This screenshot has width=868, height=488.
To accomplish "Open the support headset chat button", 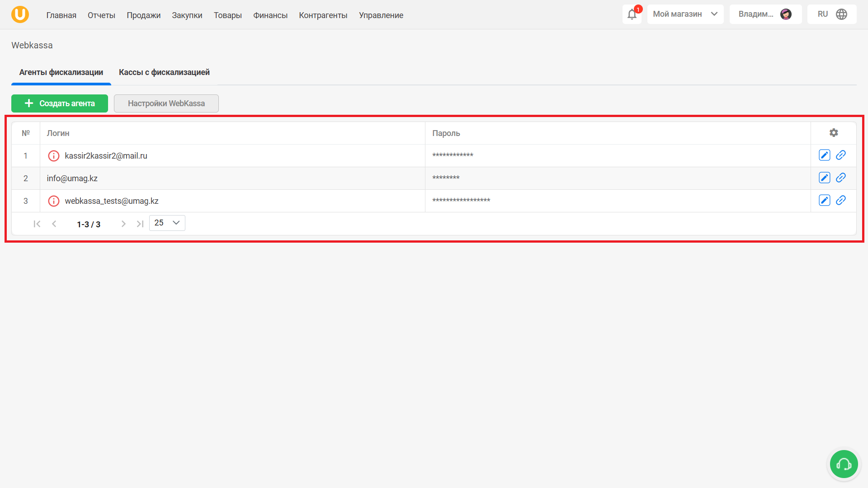I will tap(844, 464).
